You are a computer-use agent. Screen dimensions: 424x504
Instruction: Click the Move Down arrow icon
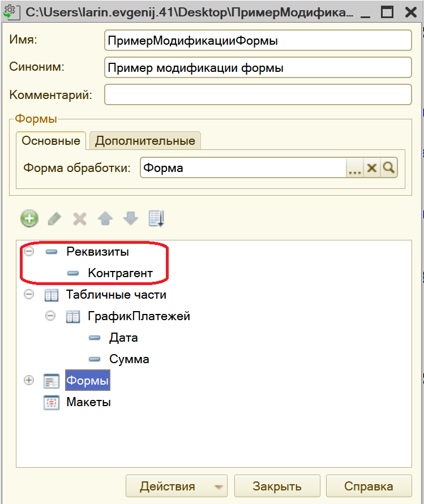click(131, 219)
